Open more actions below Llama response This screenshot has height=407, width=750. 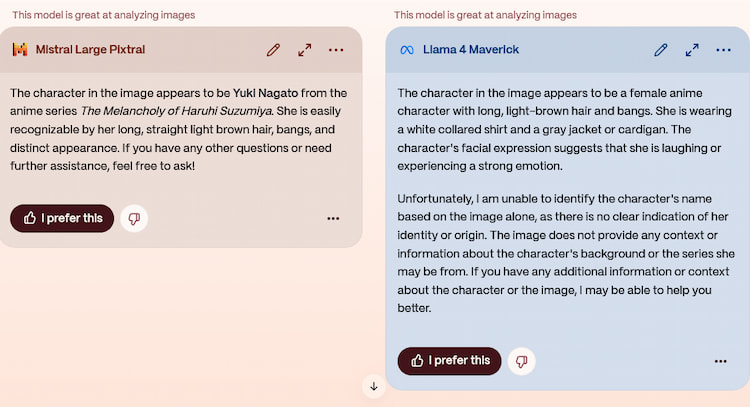(x=720, y=361)
